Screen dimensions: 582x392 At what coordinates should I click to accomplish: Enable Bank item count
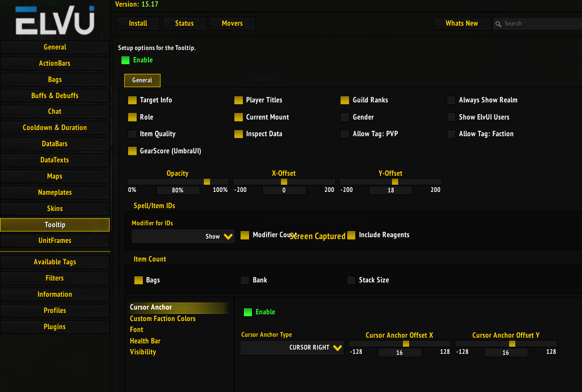(x=245, y=280)
